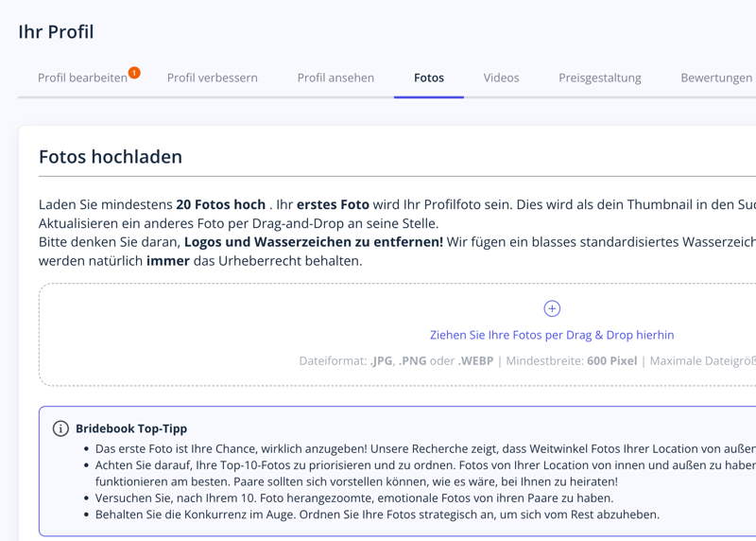The image size is (756, 541).
Task: Open the Preisgestaltung tab
Action: pyautogui.click(x=600, y=78)
